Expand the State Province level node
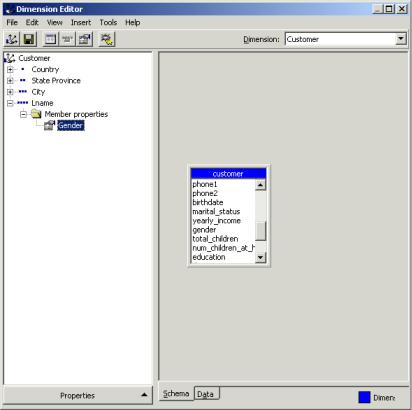Screen dimensions: 412x410 click(10, 81)
